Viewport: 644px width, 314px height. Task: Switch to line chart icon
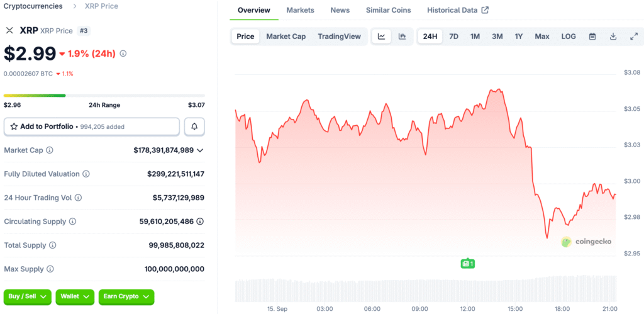pos(382,36)
